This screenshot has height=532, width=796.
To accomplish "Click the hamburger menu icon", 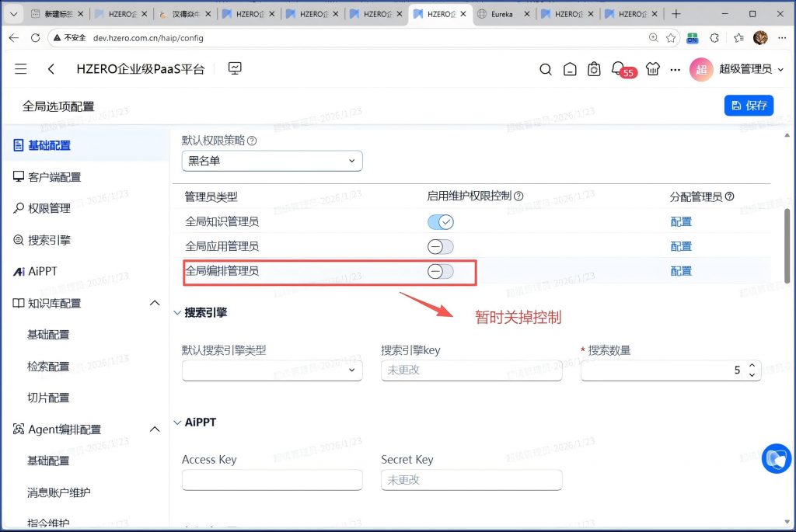I will click(x=21, y=69).
